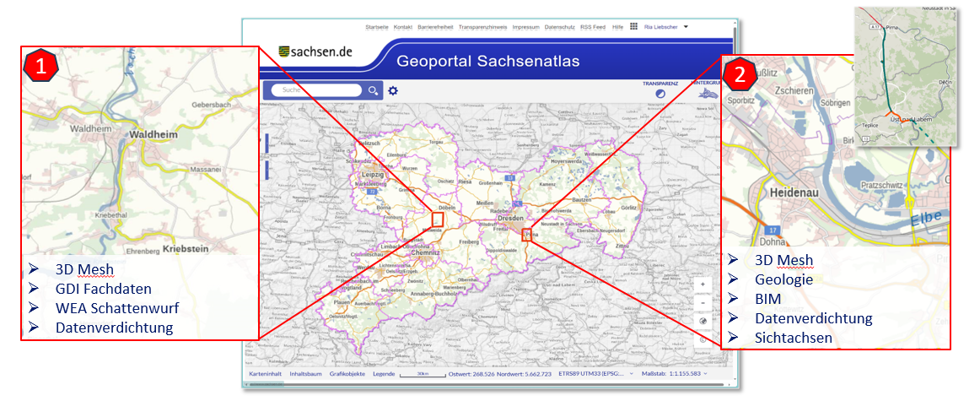Screen dimensions: 980x401
Task: Click the upper blue side panel handle
Action: coord(267,143)
